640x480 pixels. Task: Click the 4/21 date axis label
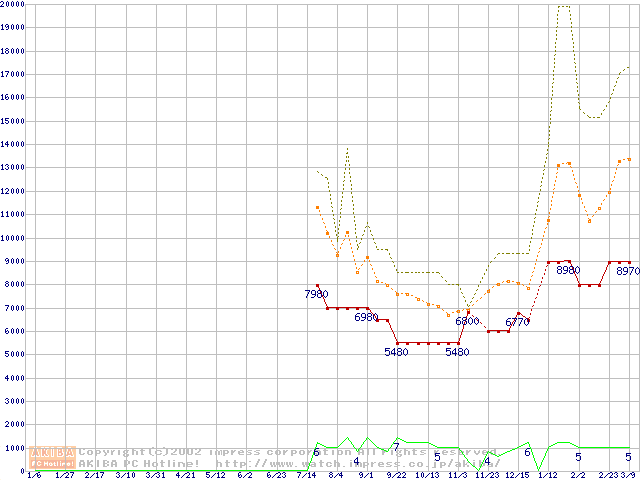tap(185, 475)
